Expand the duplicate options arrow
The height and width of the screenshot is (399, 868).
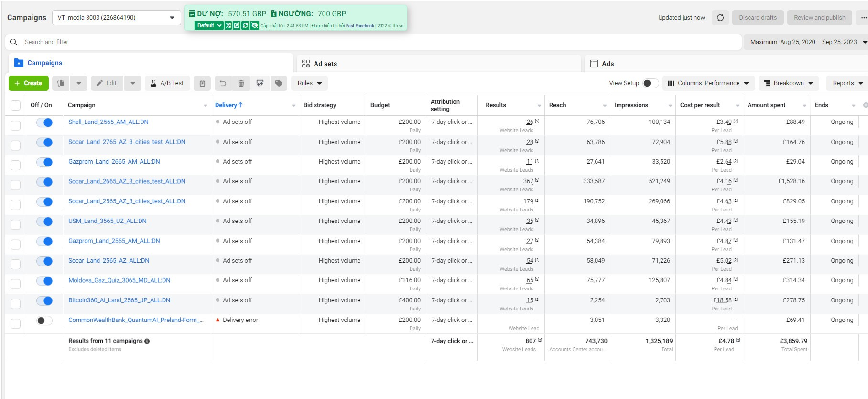[x=79, y=83]
